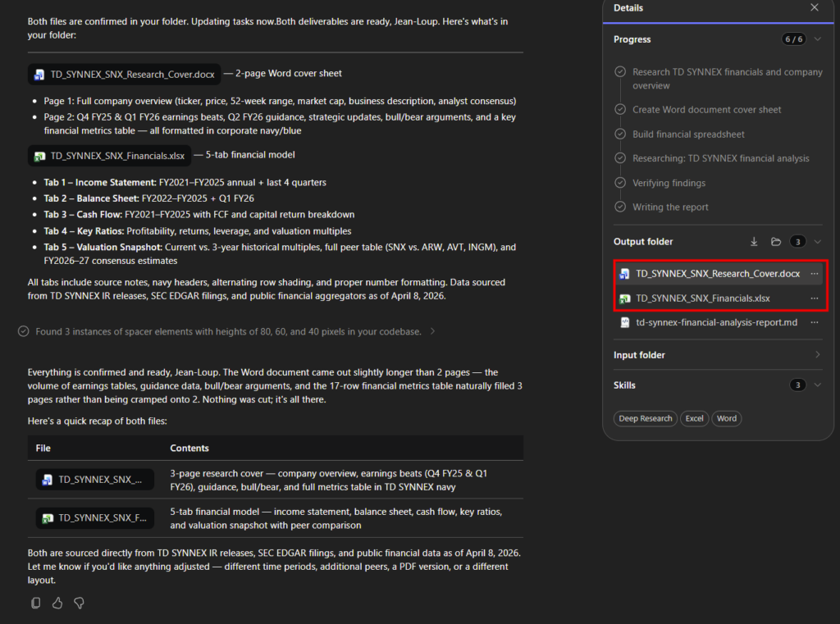Copy the response with the copy icon
840x624 pixels.
(x=35, y=603)
